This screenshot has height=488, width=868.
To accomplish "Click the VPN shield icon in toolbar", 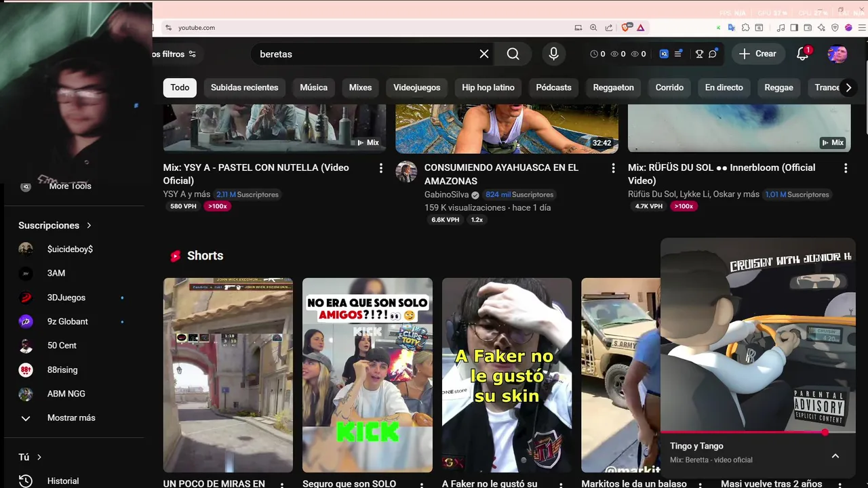I will 835,28.
